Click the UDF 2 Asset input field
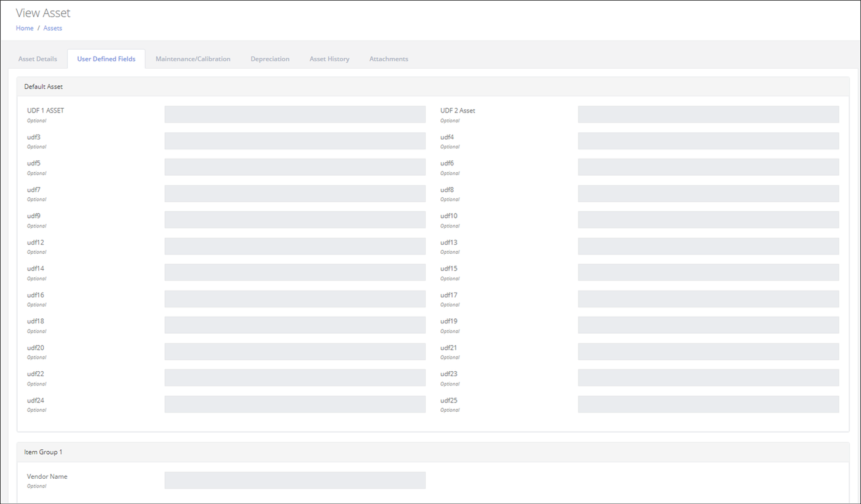Image resolution: width=861 pixels, height=504 pixels. click(x=708, y=114)
